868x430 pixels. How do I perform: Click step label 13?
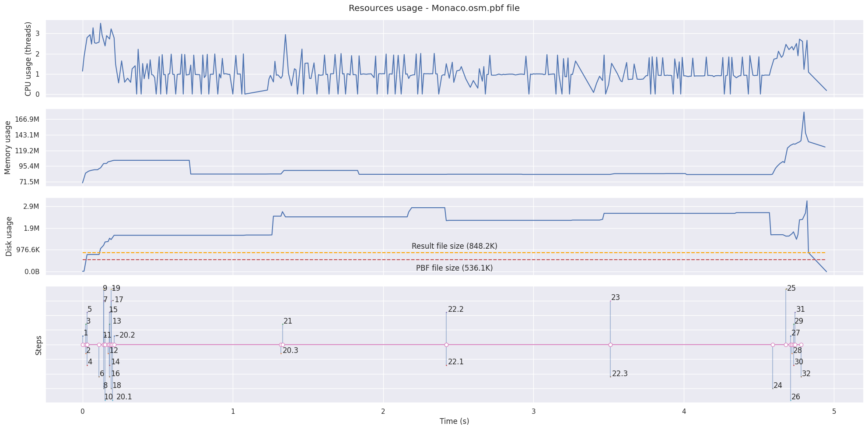coord(117,321)
